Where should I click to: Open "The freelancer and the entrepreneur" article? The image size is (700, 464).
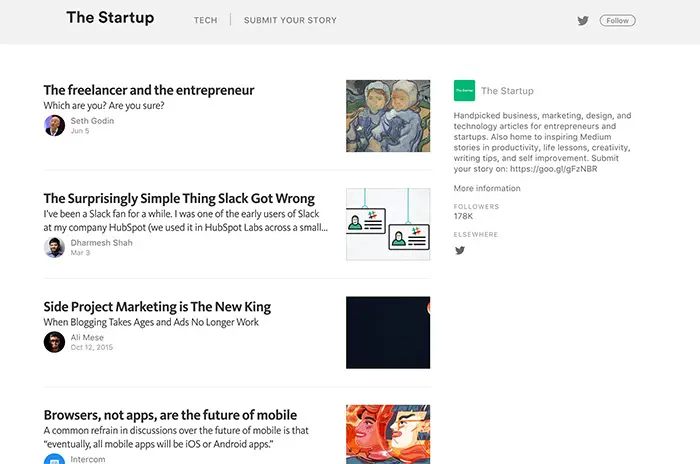click(149, 90)
